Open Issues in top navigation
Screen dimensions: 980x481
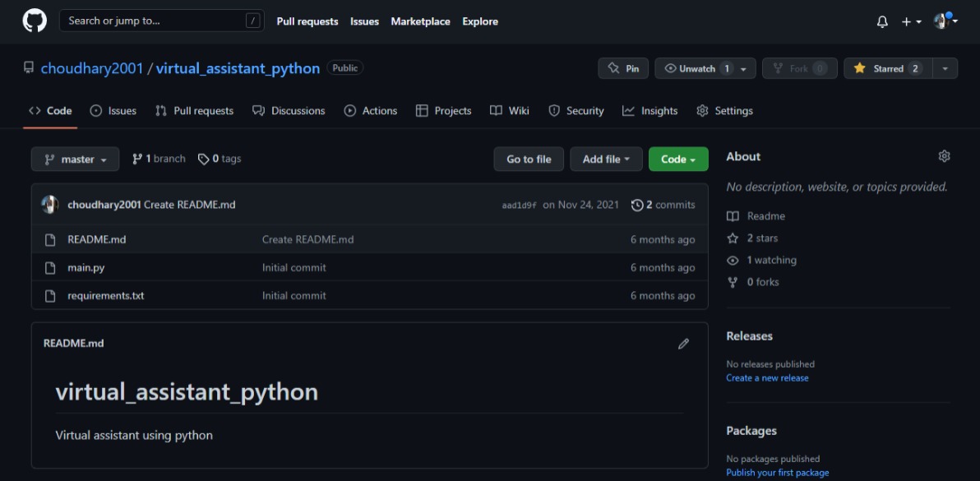pyautogui.click(x=364, y=21)
